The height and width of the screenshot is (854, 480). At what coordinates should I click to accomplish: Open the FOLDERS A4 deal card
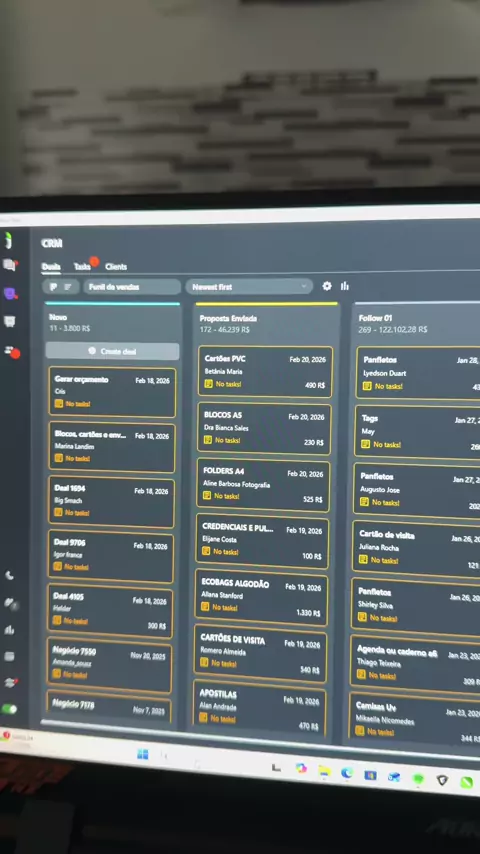tap(263, 485)
